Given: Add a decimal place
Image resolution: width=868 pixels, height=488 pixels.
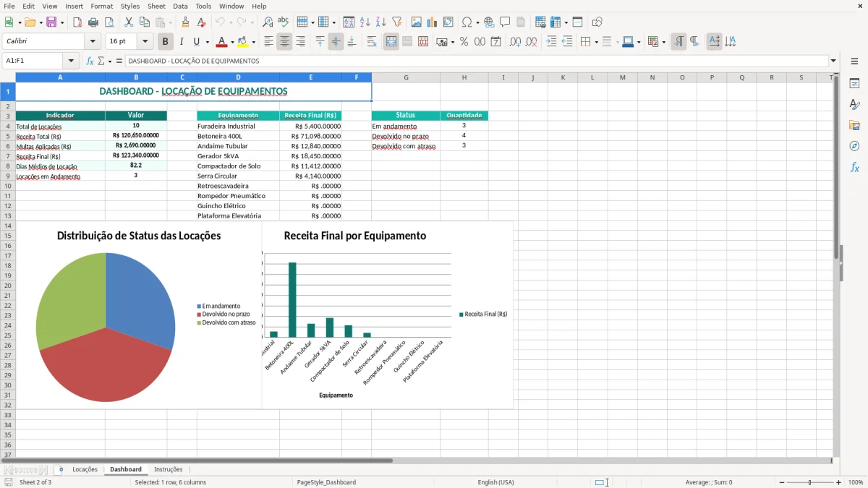Looking at the screenshot, I should click(x=515, y=42).
